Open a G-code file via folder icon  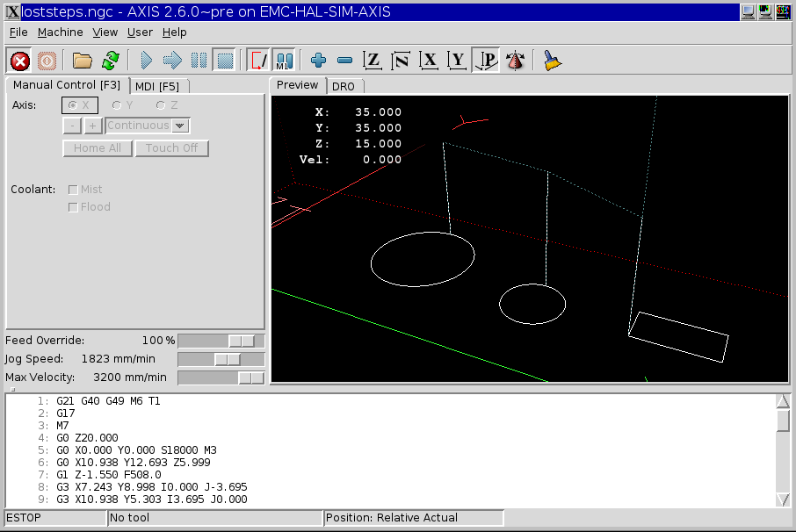(x=82, y=61)
